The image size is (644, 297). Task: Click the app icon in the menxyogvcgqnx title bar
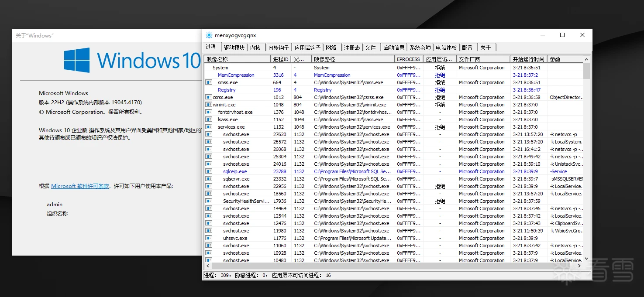pos(209,35)
